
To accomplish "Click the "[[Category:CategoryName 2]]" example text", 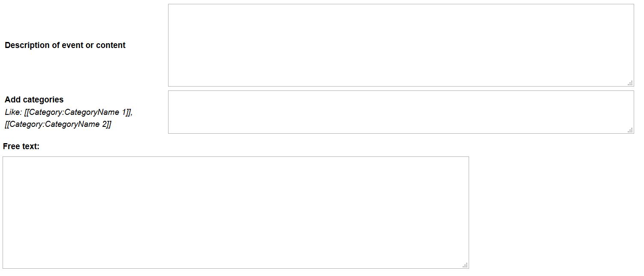I will click(58, 124).
